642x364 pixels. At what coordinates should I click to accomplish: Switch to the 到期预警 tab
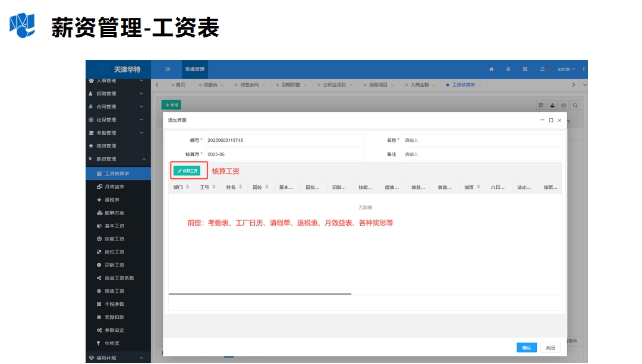click(x=290, y=85)
